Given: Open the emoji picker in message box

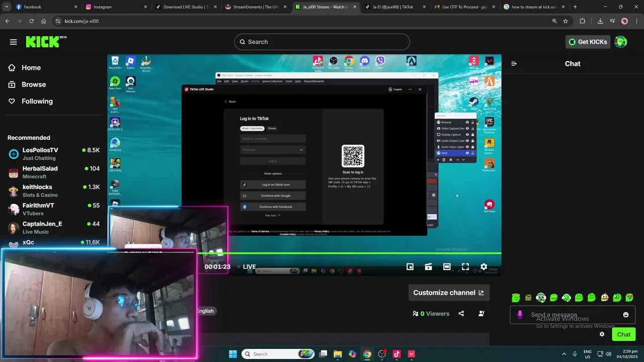Looking at the screenshot, I should coord(626,315).
